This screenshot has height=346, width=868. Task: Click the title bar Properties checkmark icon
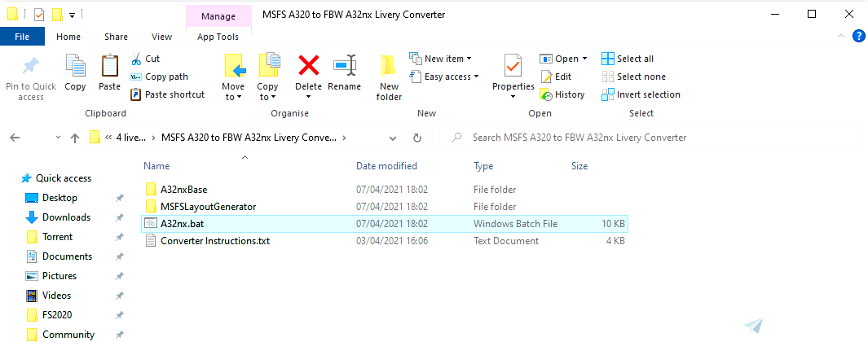click(39, 15)
